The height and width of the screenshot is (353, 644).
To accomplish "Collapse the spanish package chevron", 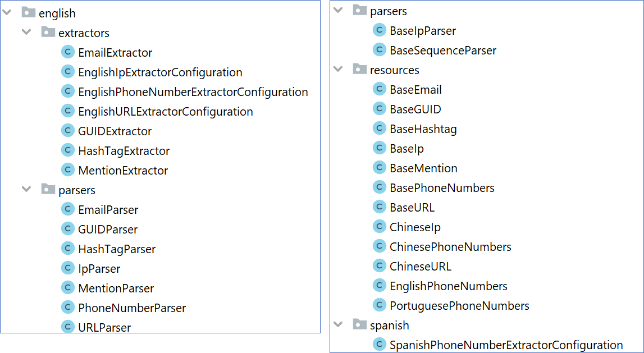I will coord(338,324).
